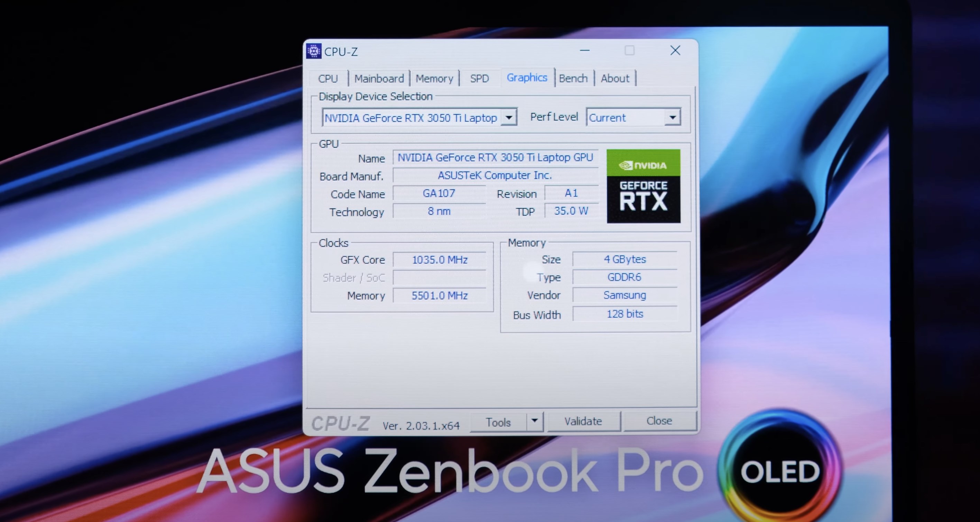The width and height of the screenshot is (980, 522).
Task: Switch to the Bench tab
Action: click(572, 78)
